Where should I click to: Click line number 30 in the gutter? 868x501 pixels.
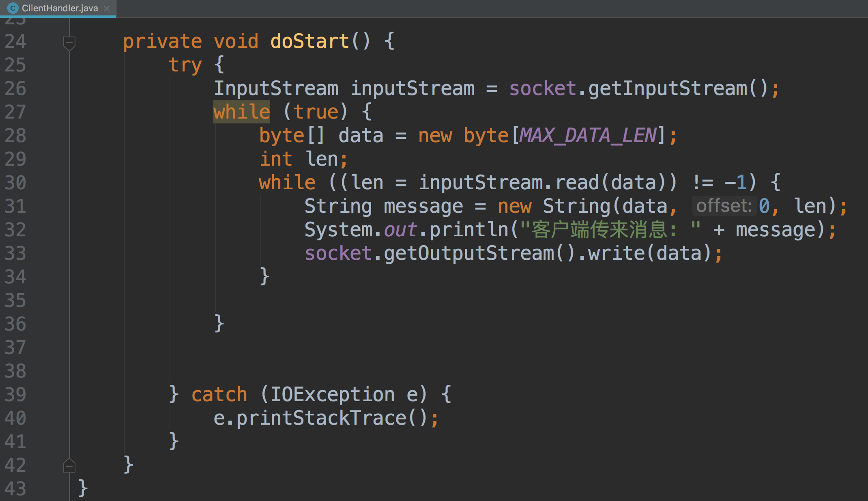(15, 183)
